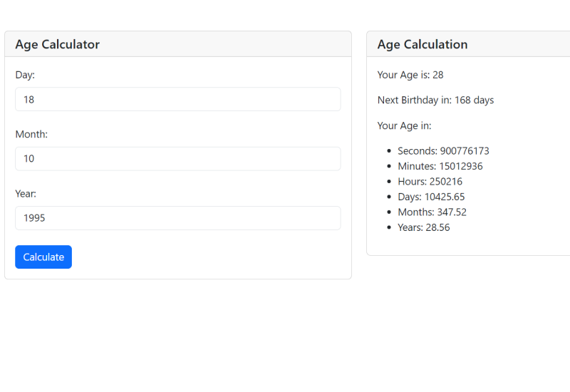Focus the Day input field
The width and height of the screenshot is (570, 392).
177,99
